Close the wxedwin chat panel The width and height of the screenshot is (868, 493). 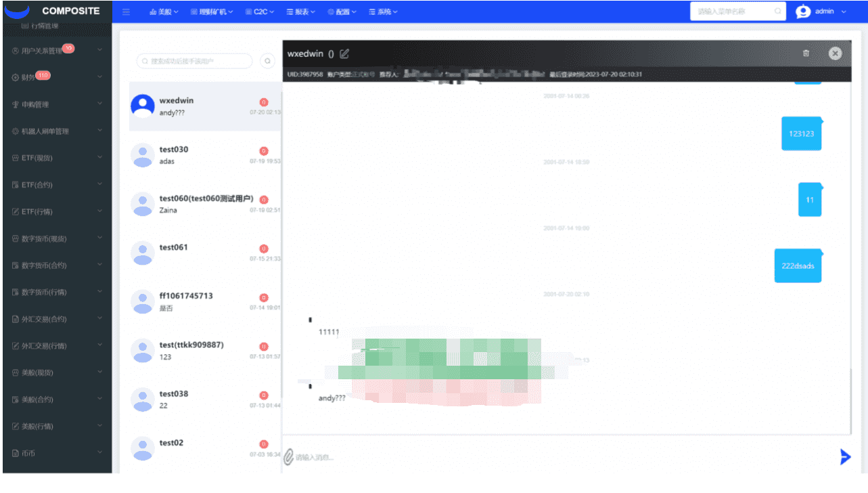click(835, 53)
